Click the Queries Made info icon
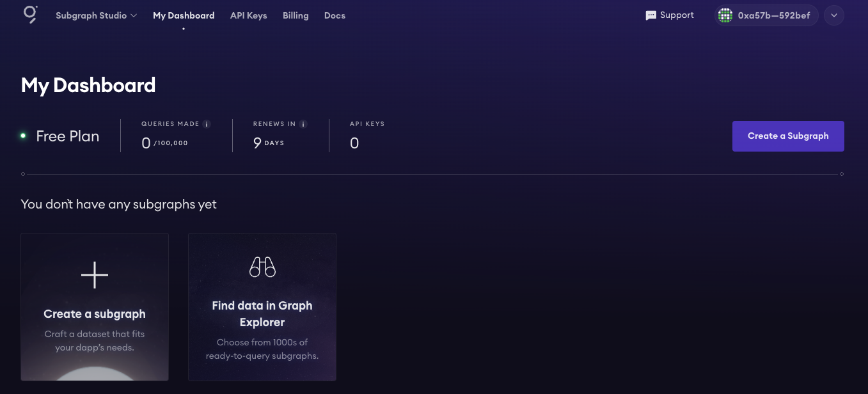This screenshot has width=868, height=394. point(207,124)
